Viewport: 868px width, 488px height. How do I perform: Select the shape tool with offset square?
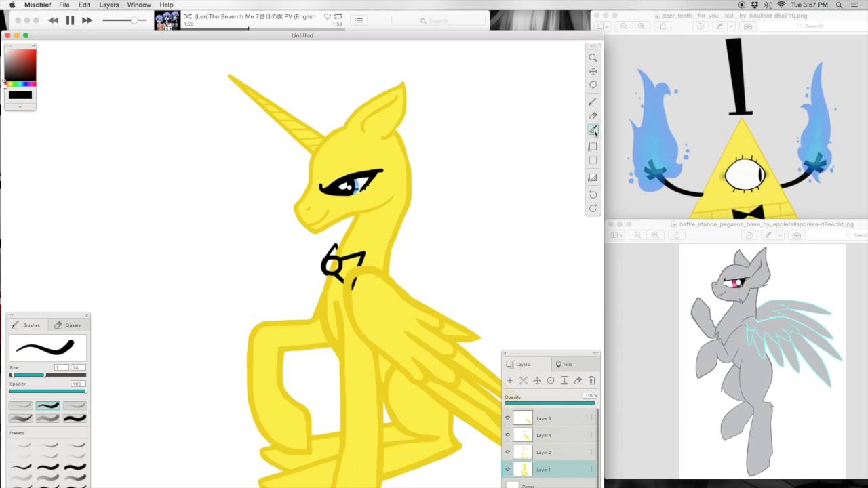coord(593,146)
